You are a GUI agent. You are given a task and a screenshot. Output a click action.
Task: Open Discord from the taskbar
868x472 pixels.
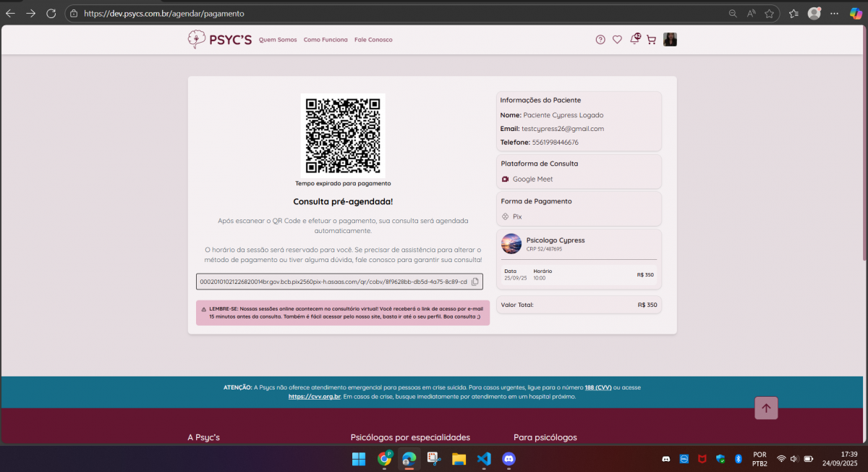[509, 459]
